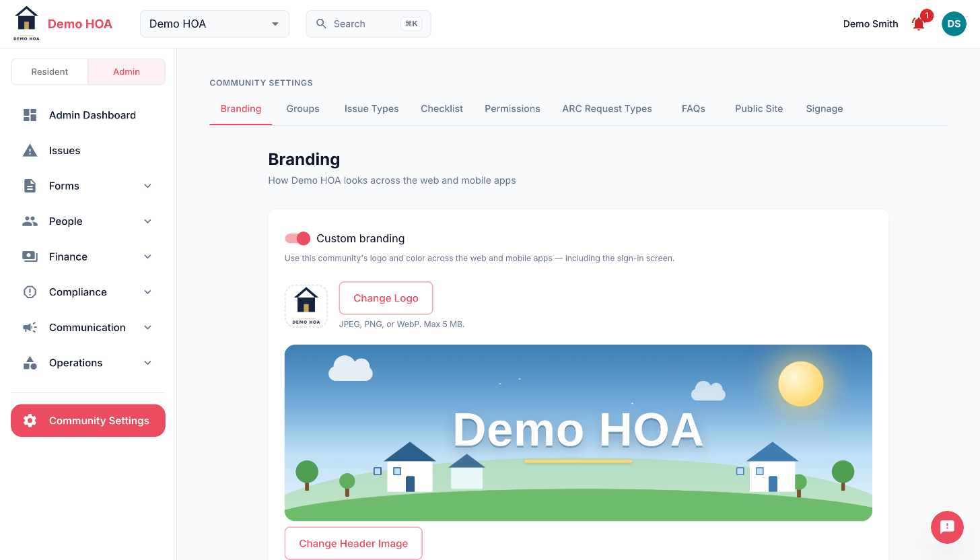Click the Finance money icon
980x560 pixels.
click(30, 256)
